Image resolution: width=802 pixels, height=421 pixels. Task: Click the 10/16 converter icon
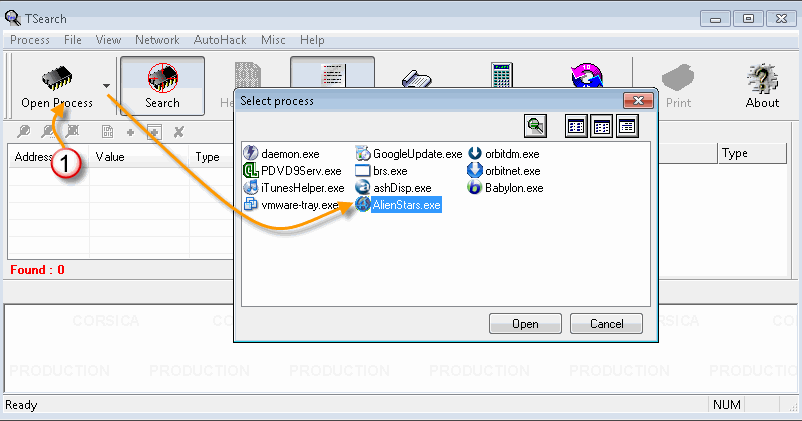[587, 75]
